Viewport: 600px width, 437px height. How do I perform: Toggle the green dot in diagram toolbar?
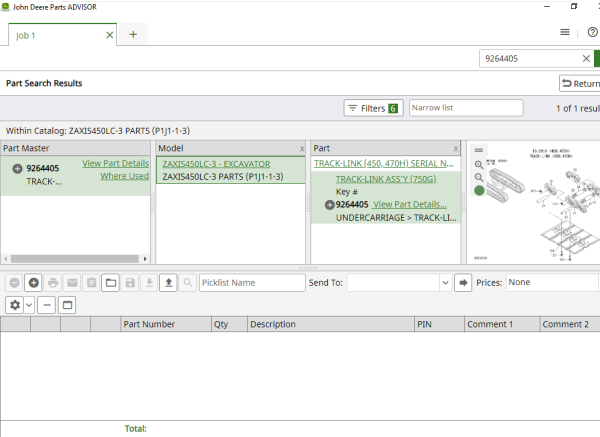point(479,190)
